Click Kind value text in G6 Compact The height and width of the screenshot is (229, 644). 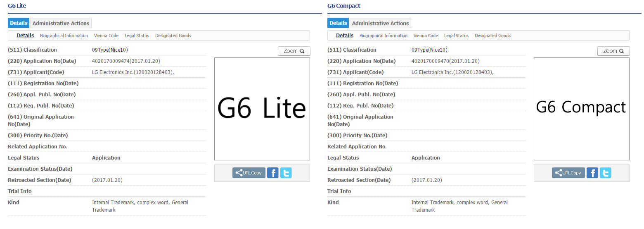(460, 206)
